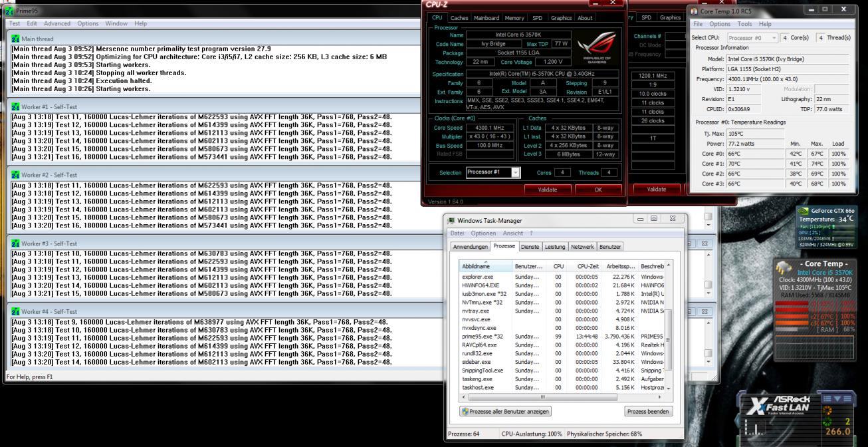Viewport: 868px width, 447px height.
Task: Click the Worker #1 Self-Test window icon
Action: click(x=16, y=106)
